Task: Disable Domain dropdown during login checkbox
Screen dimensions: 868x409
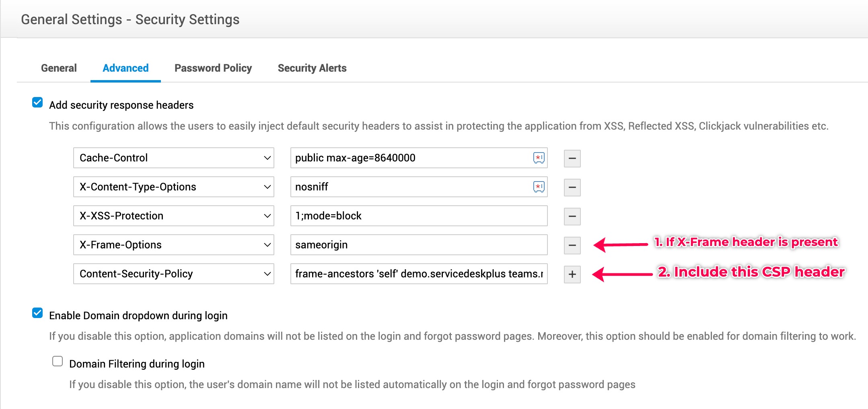Action: pos(37,313)
